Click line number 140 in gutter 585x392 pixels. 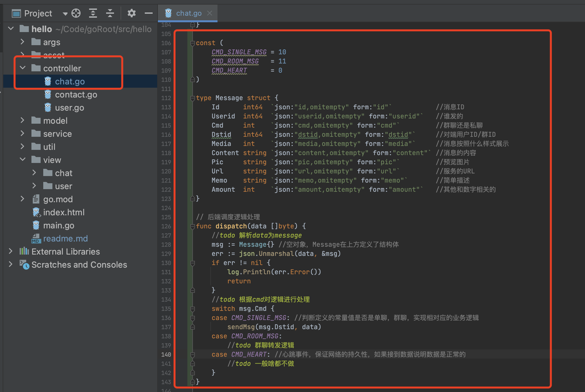pos(166,354)
